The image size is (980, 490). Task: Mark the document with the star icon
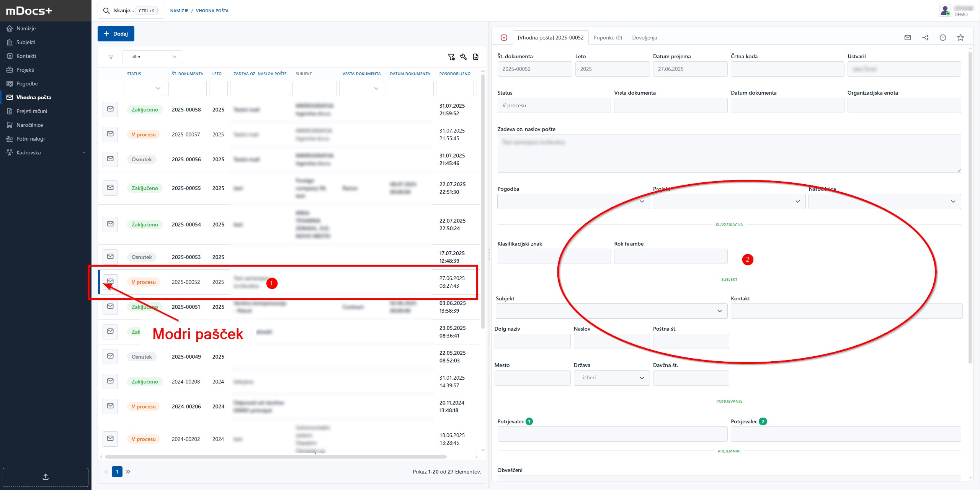point(960,38)
